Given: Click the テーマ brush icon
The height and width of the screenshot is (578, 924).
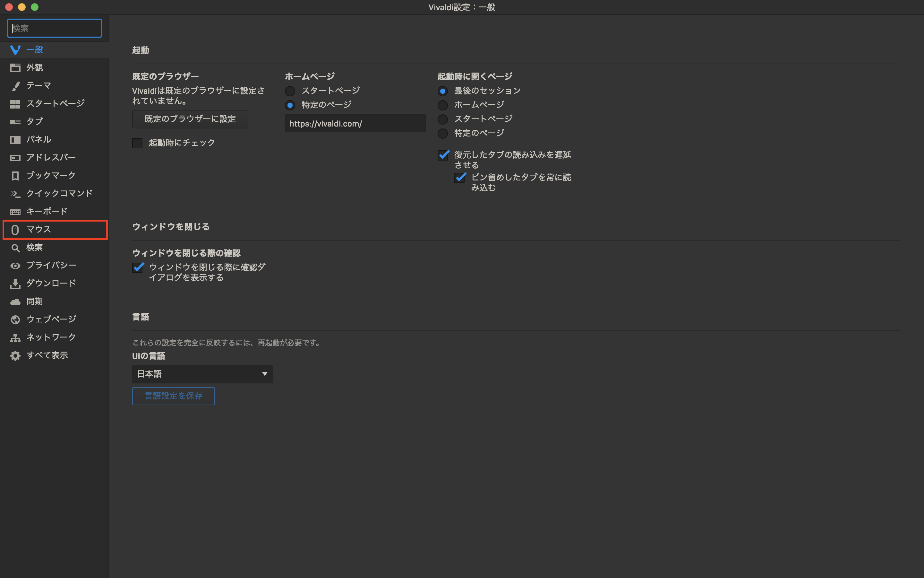Looking at the screenshot, I should (x=15, y=86).
